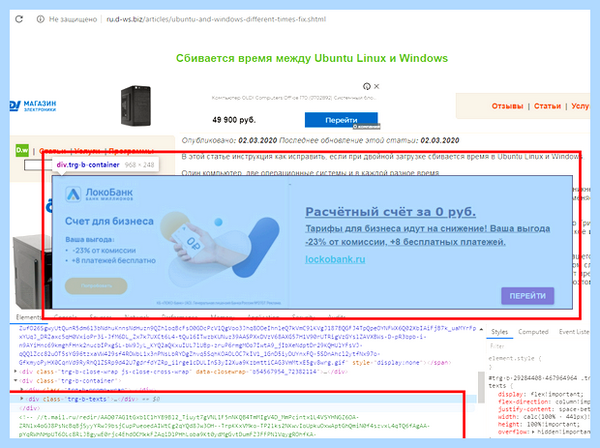Click the blue Перейти button in top ad
Viewport: 600px width, 448px height.
click(341, 120)
